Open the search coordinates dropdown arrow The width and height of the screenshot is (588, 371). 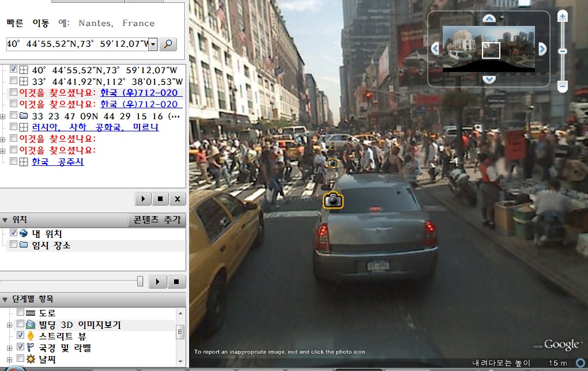pyautogui.click(x=153, y=44)
